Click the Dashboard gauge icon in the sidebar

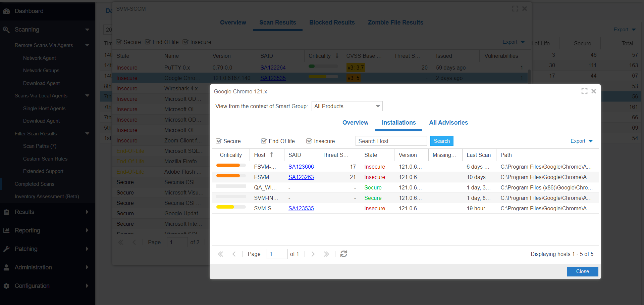[x=6, y=11]
